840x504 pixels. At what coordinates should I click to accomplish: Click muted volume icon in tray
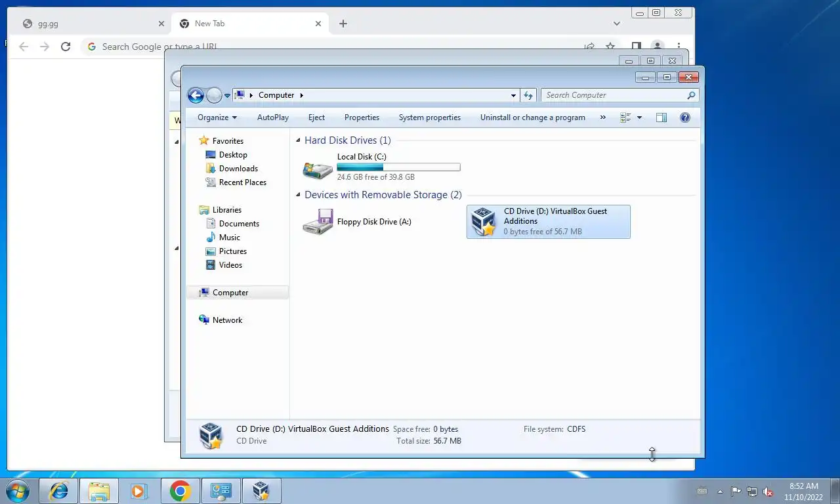(768, 492)
